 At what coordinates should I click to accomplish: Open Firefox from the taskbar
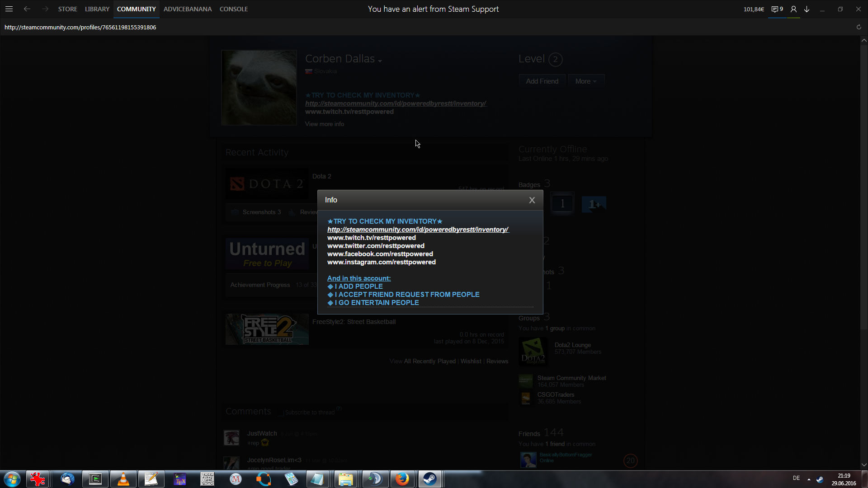(x=402, y=479)
